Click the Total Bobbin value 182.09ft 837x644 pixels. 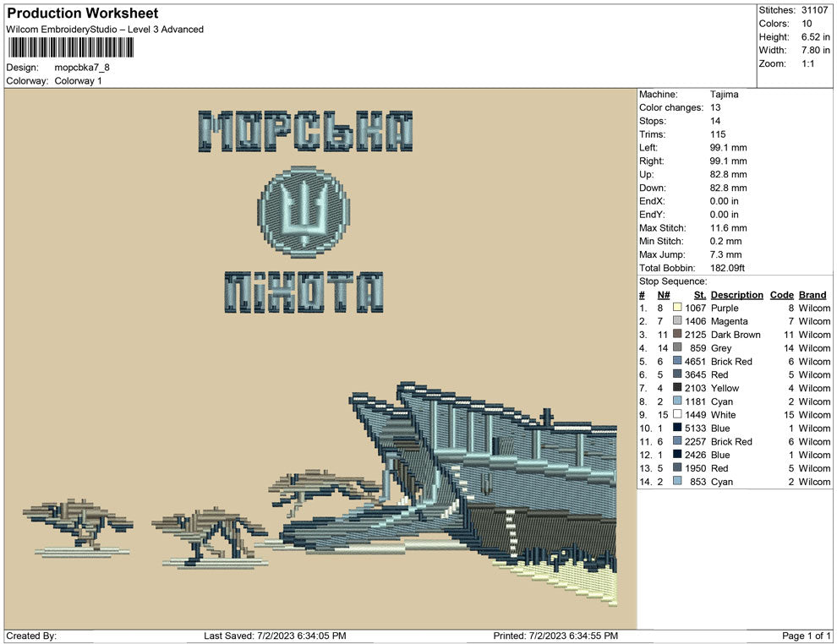click(x=730, y=268)
